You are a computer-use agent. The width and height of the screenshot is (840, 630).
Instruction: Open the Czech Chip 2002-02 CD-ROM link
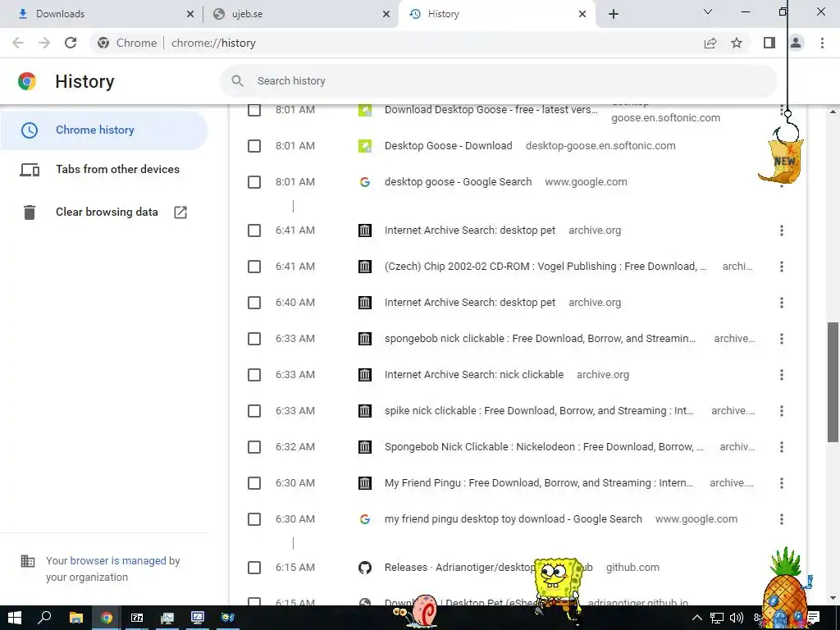tap(546, 267)
